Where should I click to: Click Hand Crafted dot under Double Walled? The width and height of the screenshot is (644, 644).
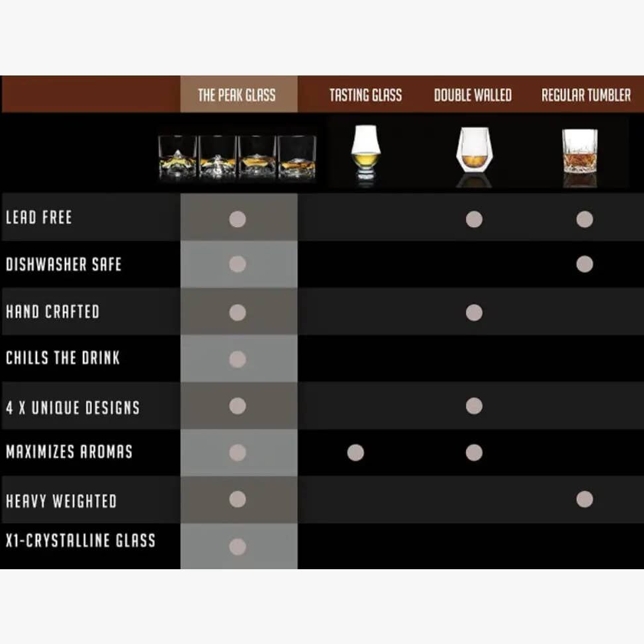click(474, 312)
